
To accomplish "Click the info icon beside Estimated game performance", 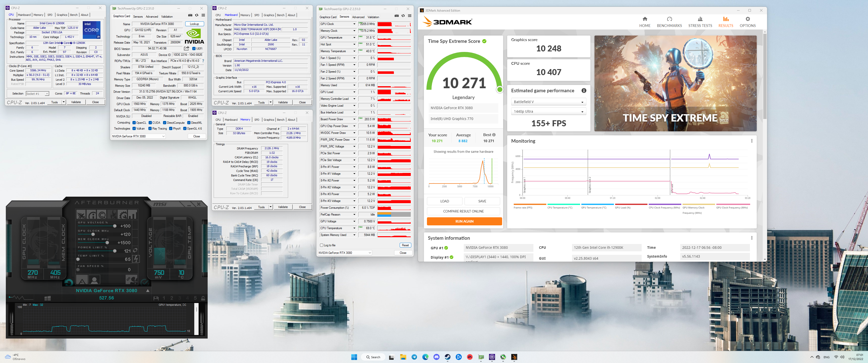I will 584,90.
